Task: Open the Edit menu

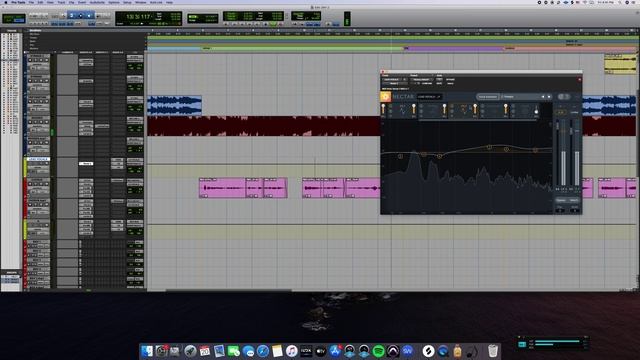Action: coord(40,2)
